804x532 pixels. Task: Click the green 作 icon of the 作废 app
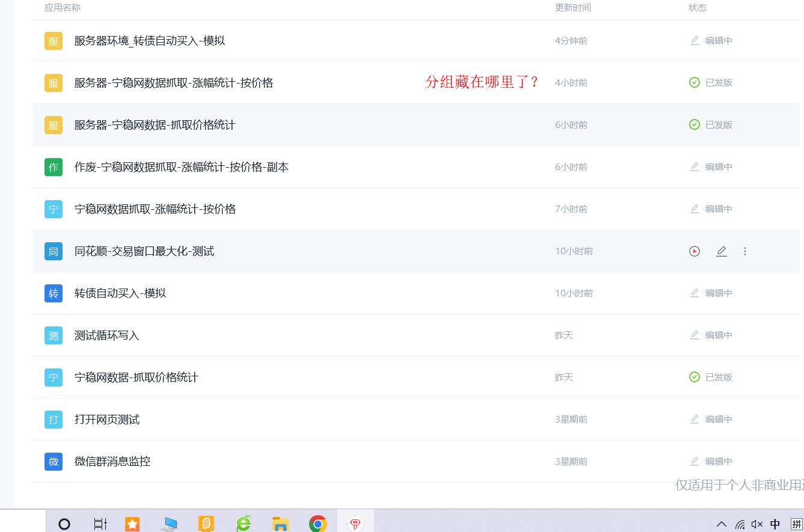(54, 167)
